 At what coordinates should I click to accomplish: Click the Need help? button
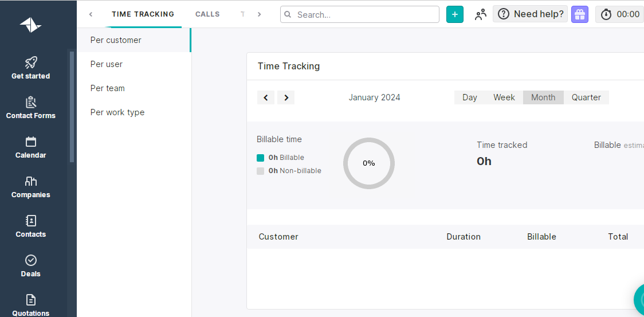pyautogui.click(x=530, y=14)
